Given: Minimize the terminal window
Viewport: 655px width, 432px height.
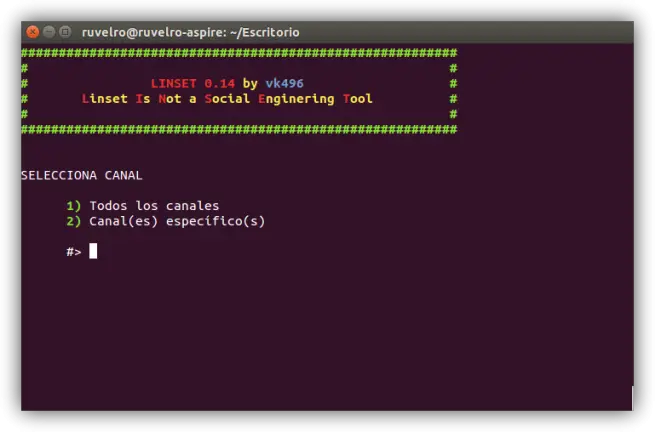Looking at the screenshot, I should click(x=49, y=32).
